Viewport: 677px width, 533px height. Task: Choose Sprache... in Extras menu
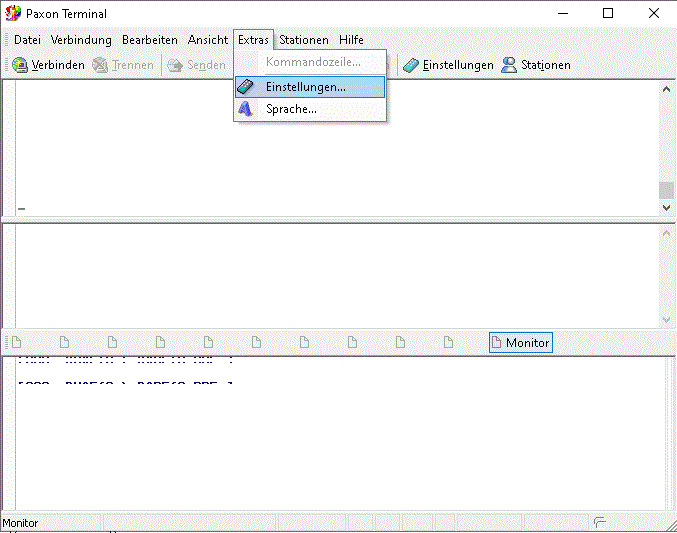pyautogui.click(x=310, y=109)
